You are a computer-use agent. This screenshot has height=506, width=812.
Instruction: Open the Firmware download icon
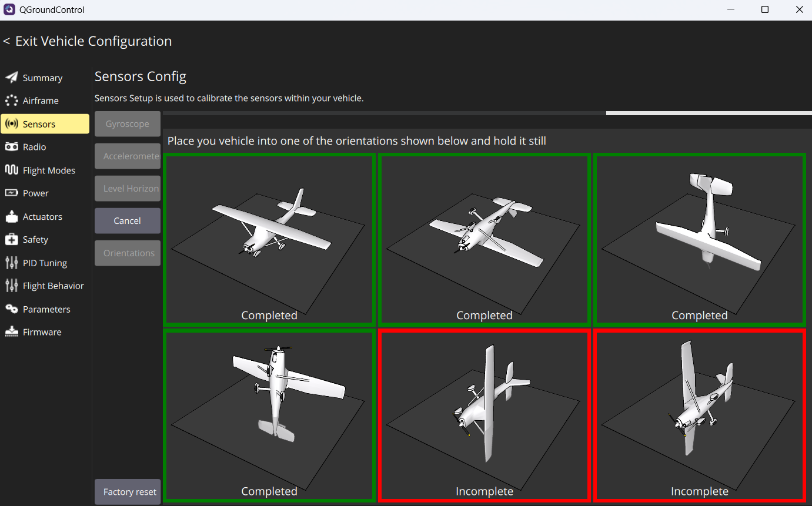click(11, 332)
